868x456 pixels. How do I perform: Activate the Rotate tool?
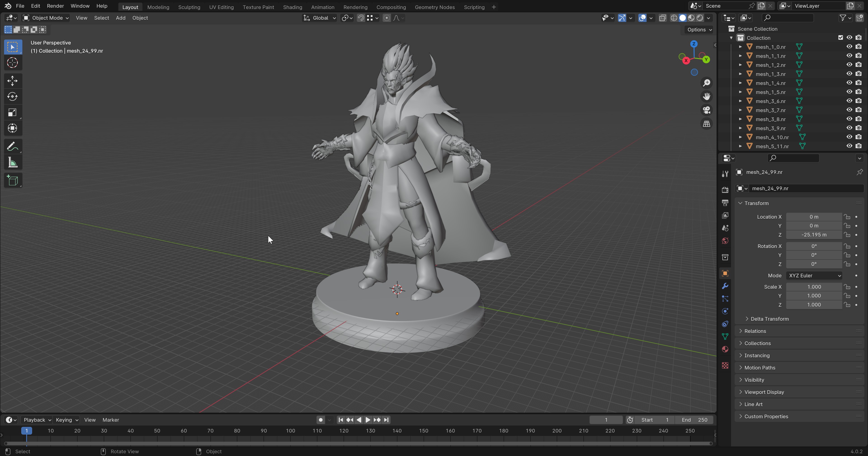(x=12, y=97)
